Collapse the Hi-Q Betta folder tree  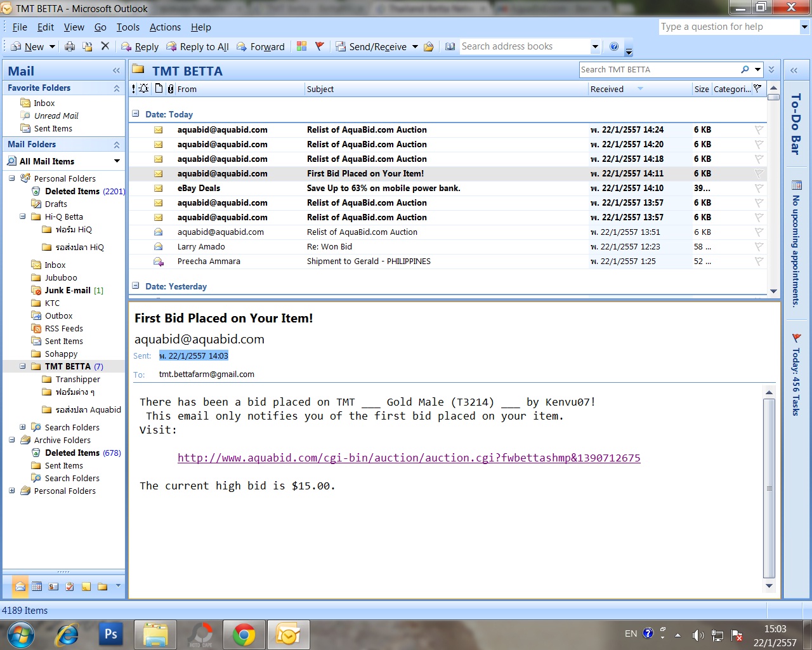point(23,216)
